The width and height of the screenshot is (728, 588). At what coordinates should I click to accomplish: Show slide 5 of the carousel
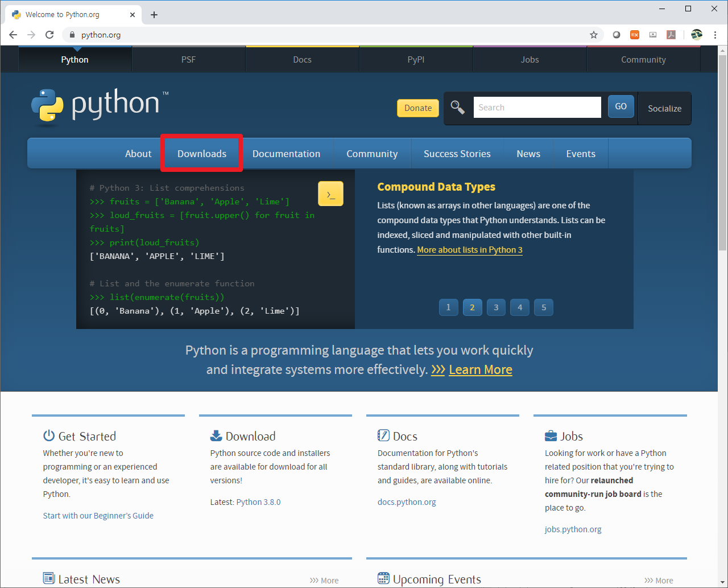(x=544, y=307)
